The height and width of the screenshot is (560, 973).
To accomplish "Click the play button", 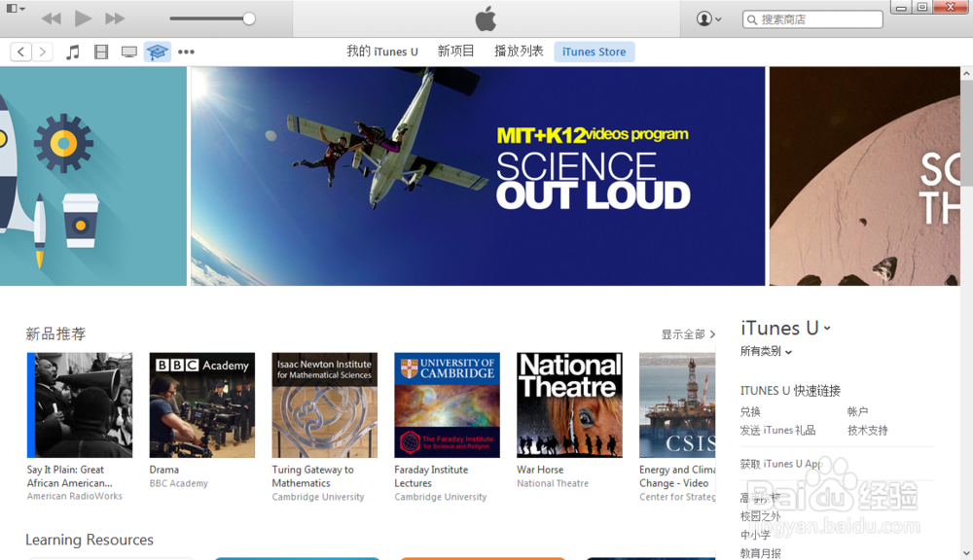I will (83, 18).
